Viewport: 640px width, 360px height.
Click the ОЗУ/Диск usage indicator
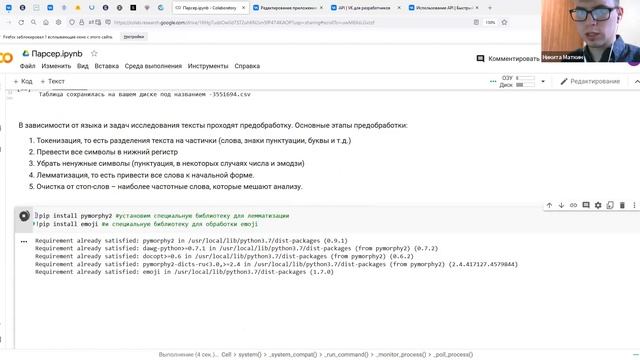518,81
